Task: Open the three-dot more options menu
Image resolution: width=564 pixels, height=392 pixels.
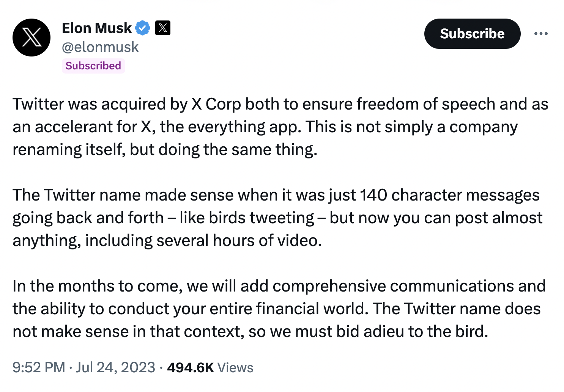Action: [x=540, y=34]
